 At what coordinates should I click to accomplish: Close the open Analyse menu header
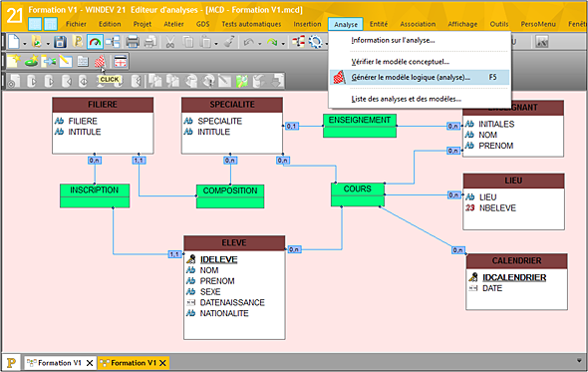(346, 24)
